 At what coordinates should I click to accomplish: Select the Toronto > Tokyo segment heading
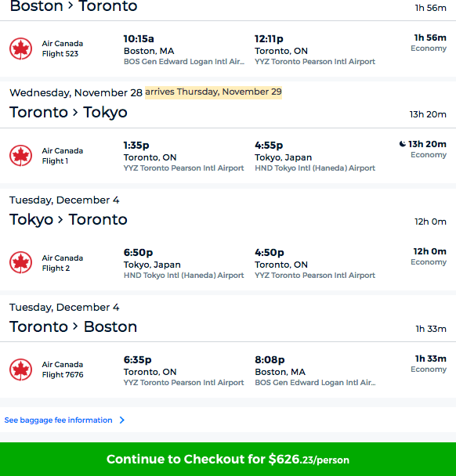coord(68,112)
